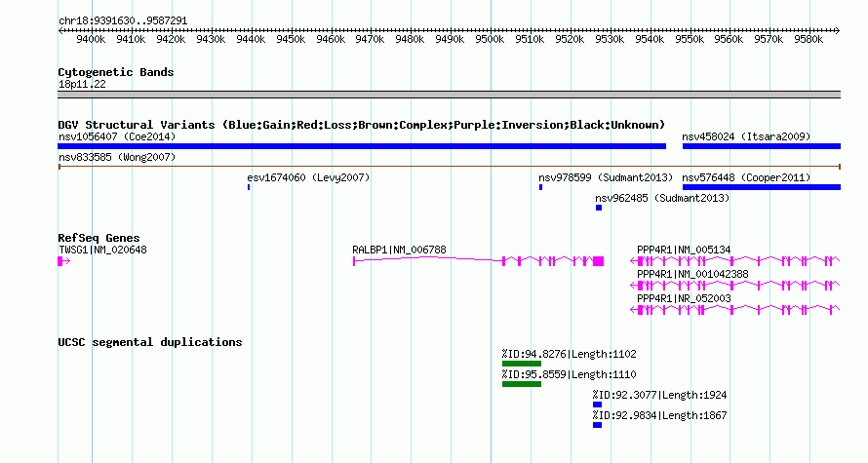Click the Cytogenetic Bands track title

click(116, 72)
